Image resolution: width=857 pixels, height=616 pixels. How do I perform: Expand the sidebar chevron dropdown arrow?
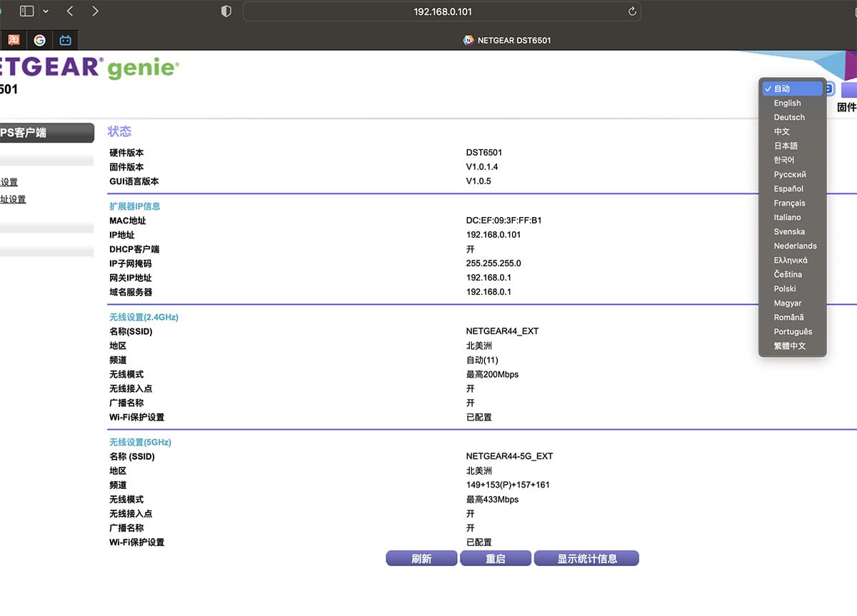[x=46, y=11]
